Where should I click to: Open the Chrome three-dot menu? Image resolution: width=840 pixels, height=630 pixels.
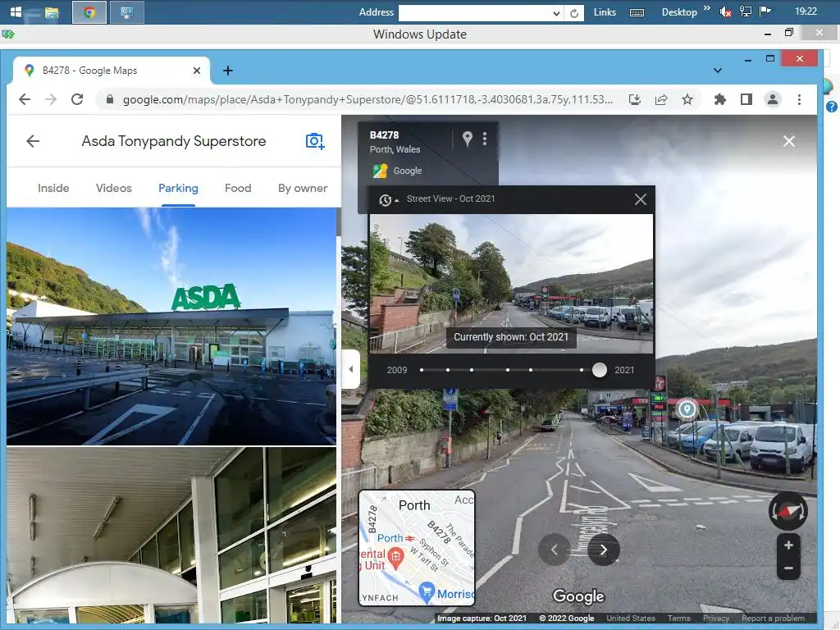coord(799,99)
